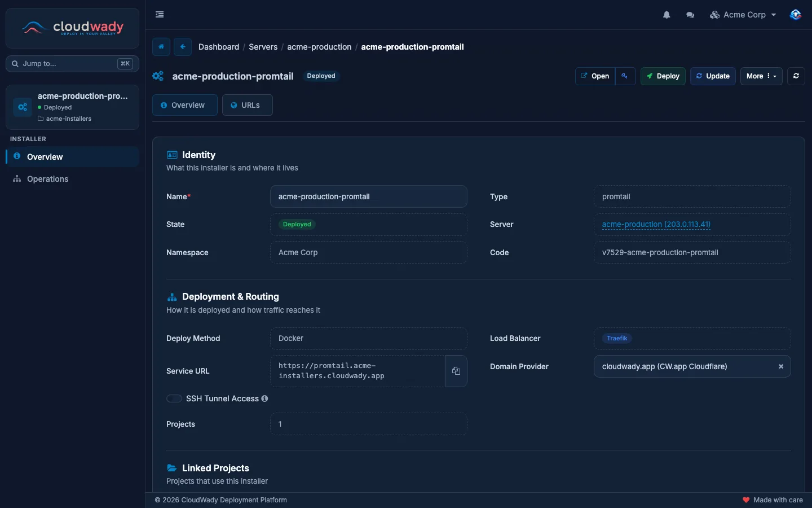
Task: Click the Deployed badge beside page title
Action: 321,76
